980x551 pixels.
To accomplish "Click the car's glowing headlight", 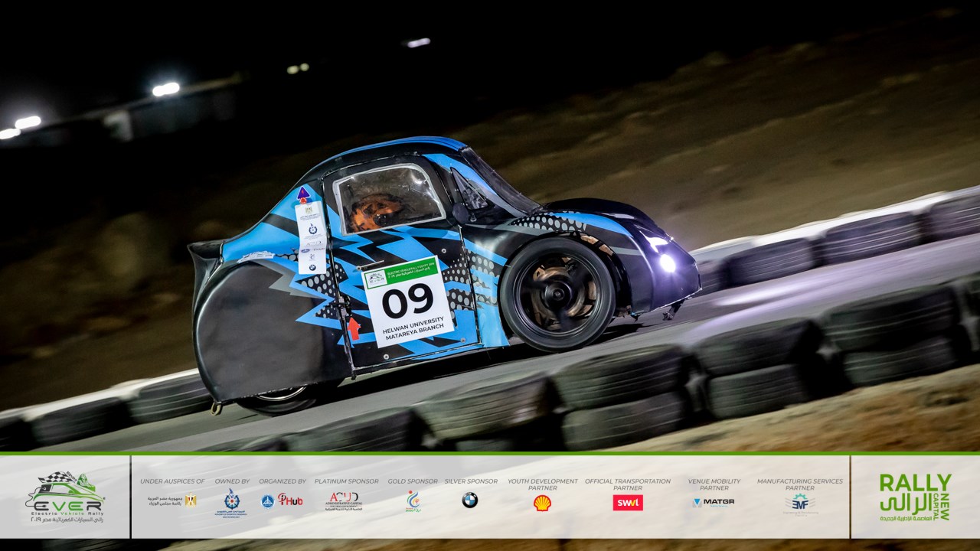I will pyautogui.click(x=668, y=262).
